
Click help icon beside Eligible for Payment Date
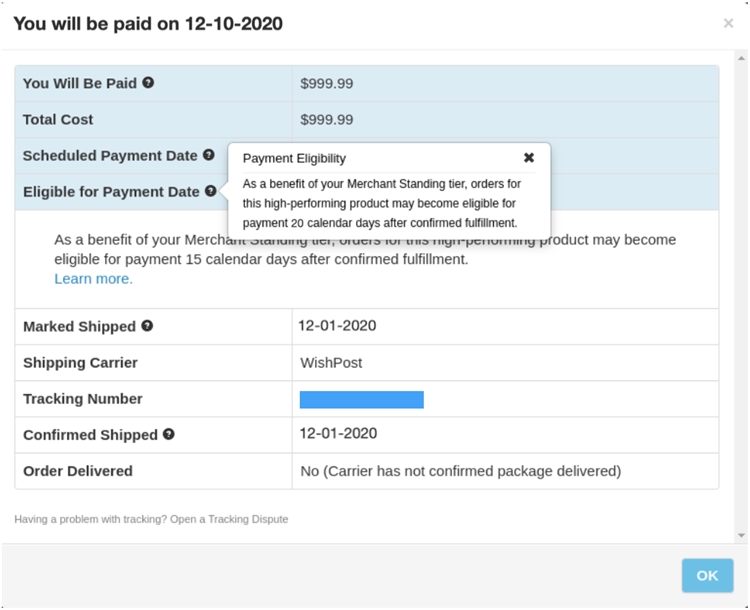(211, 191)
